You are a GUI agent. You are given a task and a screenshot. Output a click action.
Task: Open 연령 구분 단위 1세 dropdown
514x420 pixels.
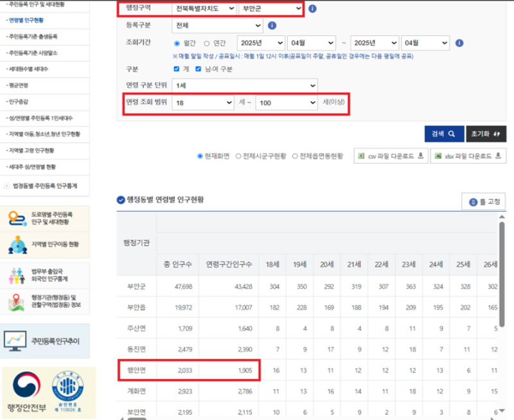[x=245, y=85]
